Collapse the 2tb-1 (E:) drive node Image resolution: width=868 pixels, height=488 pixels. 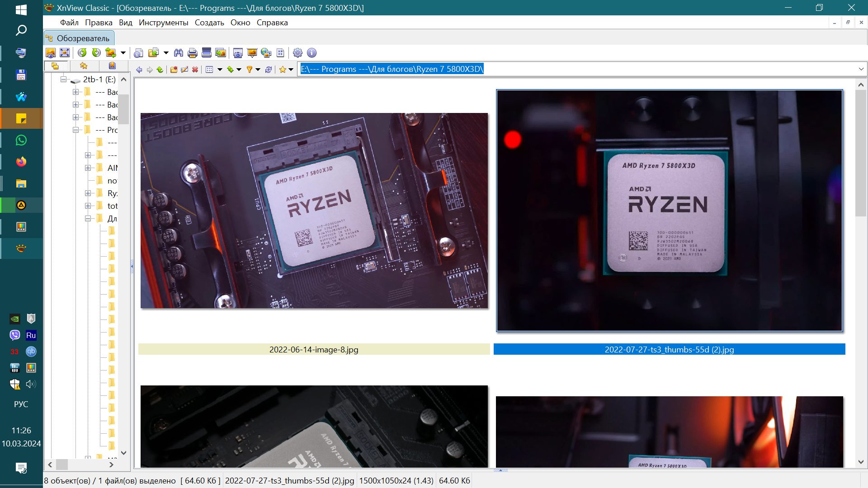63,80
